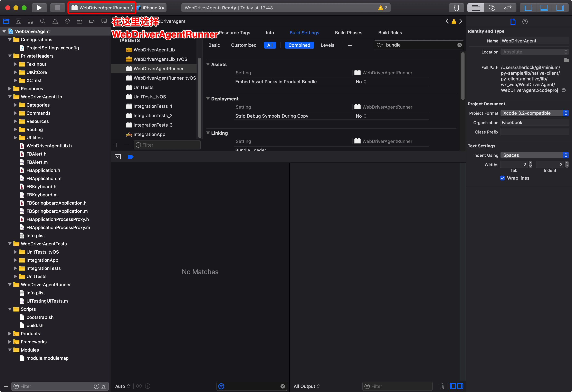Screen dimensions: 572x392
Task: Toggle the debug area bottom panel button
Action: 544,8
